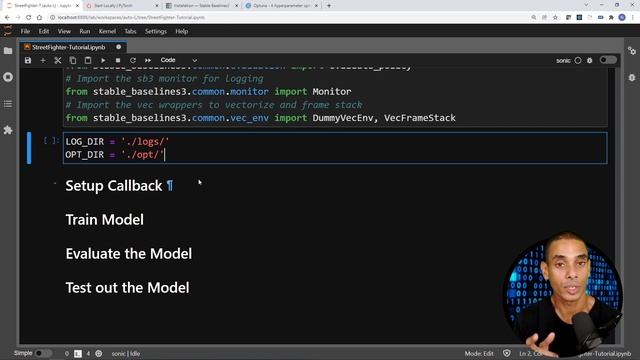This screenshot has width=640, height=360.
Task: Select the Evaluate the Model heading cell
Action: [x=129, y=254]
